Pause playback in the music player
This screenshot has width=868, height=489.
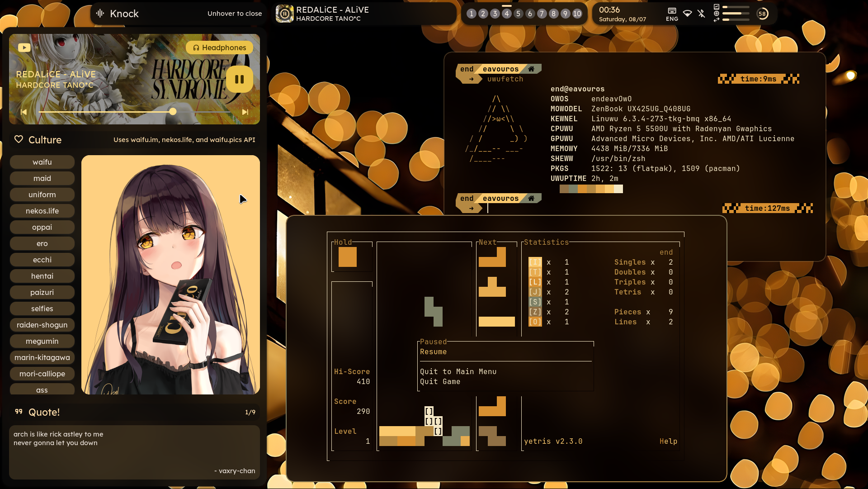coord(240,79)
